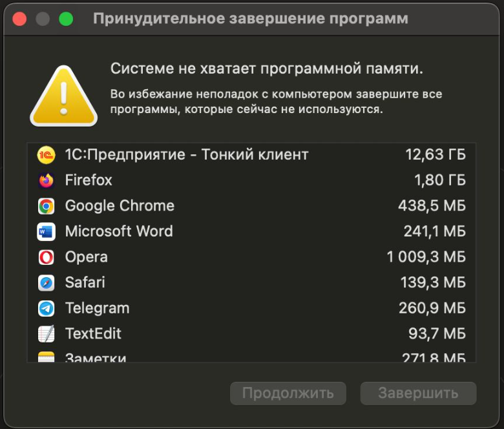
Task: Click the Safari compass icon
Action: click(x=47, y=283)
